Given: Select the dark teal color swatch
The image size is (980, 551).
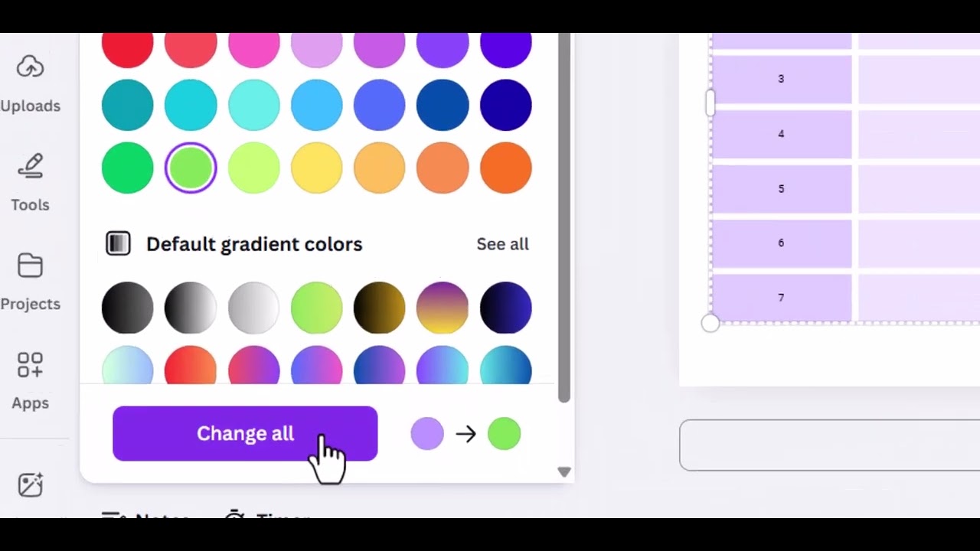Looking at the screenshot, I should [x=128, y=105].
